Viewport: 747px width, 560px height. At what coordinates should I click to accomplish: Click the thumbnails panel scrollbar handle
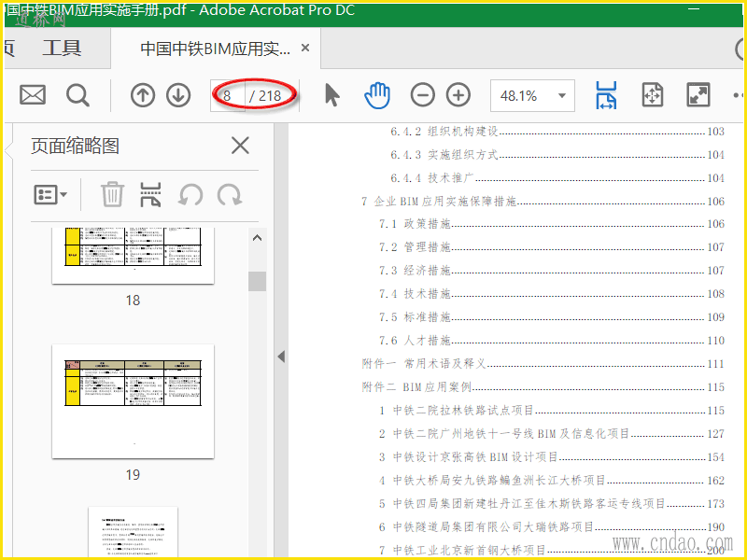pyautogui.click(x=258, y=281)
